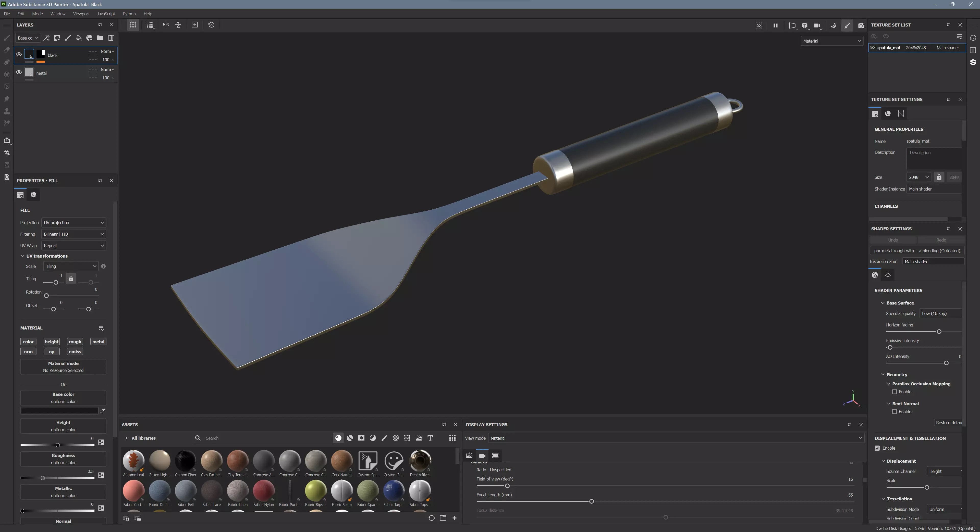Filter assets by brushes icon
This screenshot has width=980, height=532.
point(384,438)
